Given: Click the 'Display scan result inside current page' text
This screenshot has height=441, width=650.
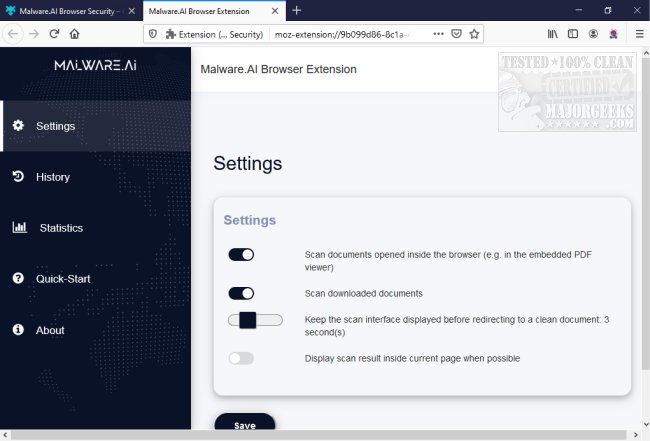Looking at the screenshot, I should pyautogui.click(x=412, y=359).
